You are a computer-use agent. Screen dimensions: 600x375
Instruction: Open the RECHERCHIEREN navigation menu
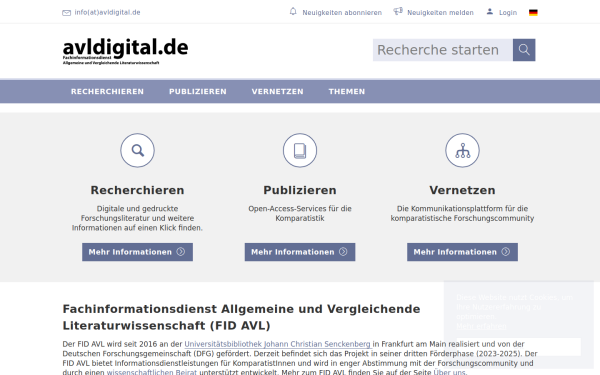107,91
